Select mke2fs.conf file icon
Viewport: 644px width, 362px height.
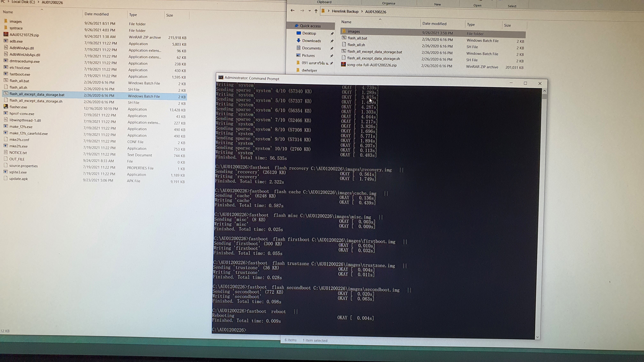[x=6, y=139]
